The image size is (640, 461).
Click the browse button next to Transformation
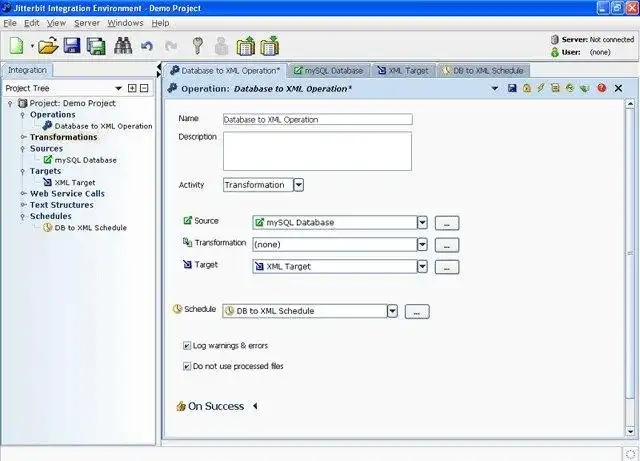coord(447,245)
